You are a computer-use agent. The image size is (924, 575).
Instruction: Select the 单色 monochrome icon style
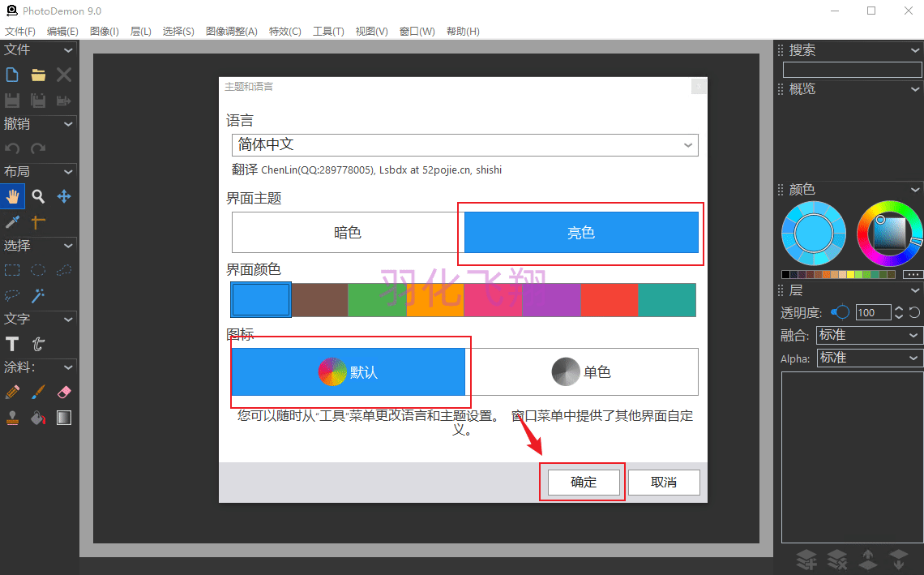582,371
